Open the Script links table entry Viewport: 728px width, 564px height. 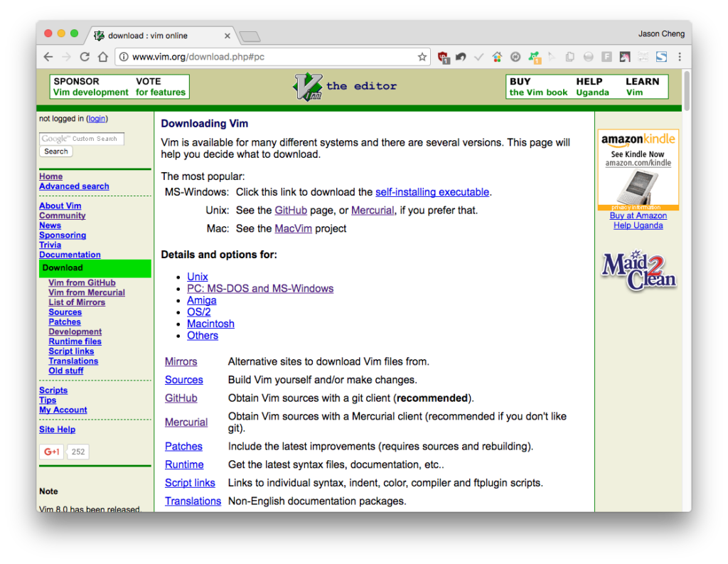tap(190, 483)
